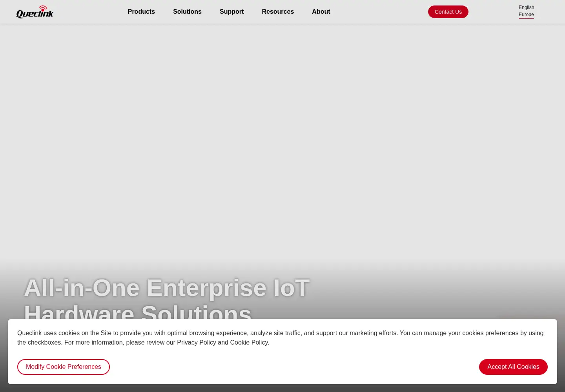The height and width of the screenshot is (392, 565).
Task: Open the Solutions menu
Action: [187, 12]
